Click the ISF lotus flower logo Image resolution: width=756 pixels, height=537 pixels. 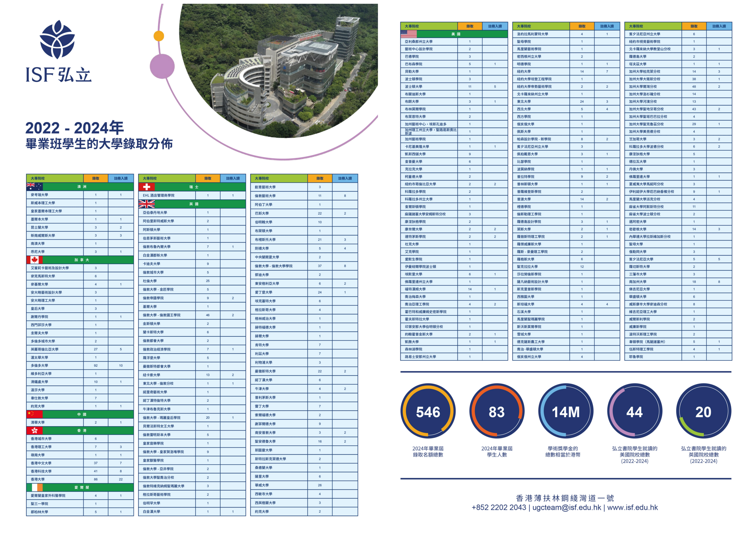57,39
